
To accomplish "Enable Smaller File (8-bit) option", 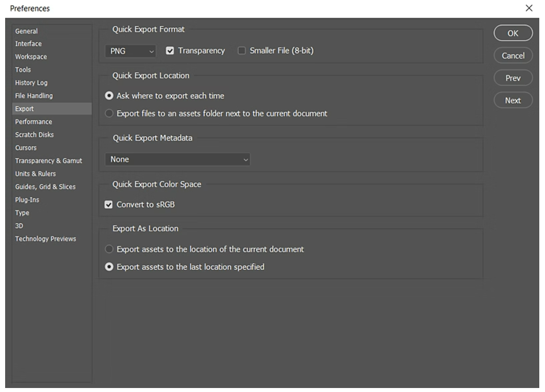I will [x=241, y=51].
